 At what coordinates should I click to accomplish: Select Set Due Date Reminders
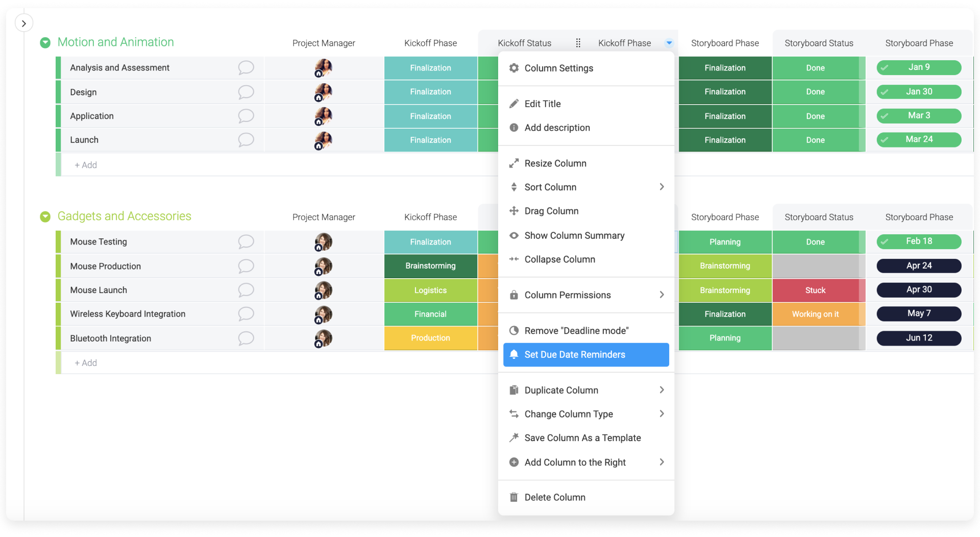click(x=586, y=355)
